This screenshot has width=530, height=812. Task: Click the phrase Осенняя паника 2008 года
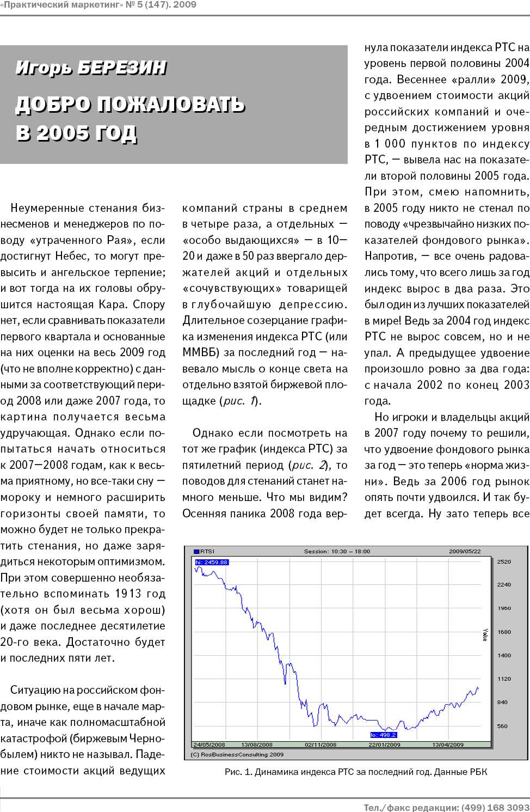coord(253,514)
